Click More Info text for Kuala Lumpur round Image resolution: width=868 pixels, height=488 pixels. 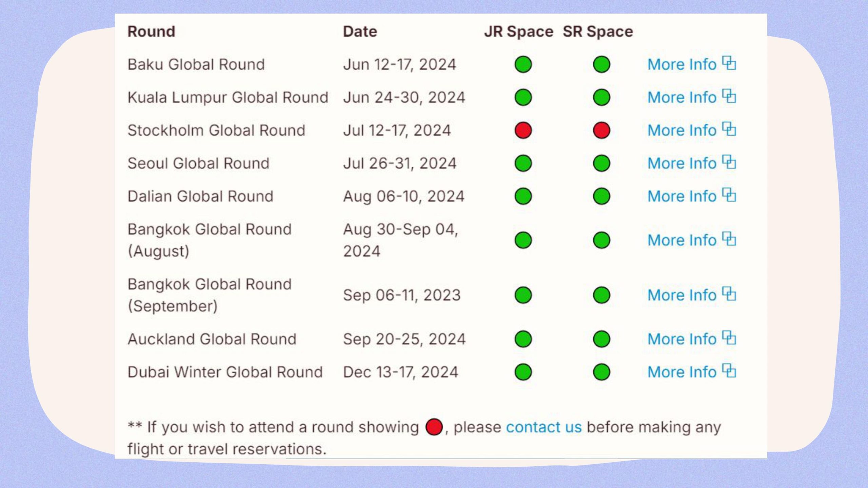[x=682, y=98]
